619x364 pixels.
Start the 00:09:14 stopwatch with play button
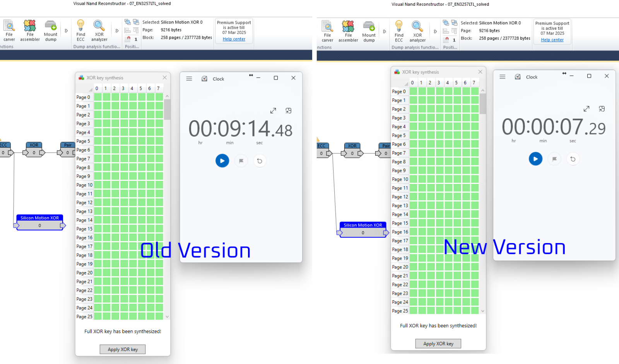point(222,161)
